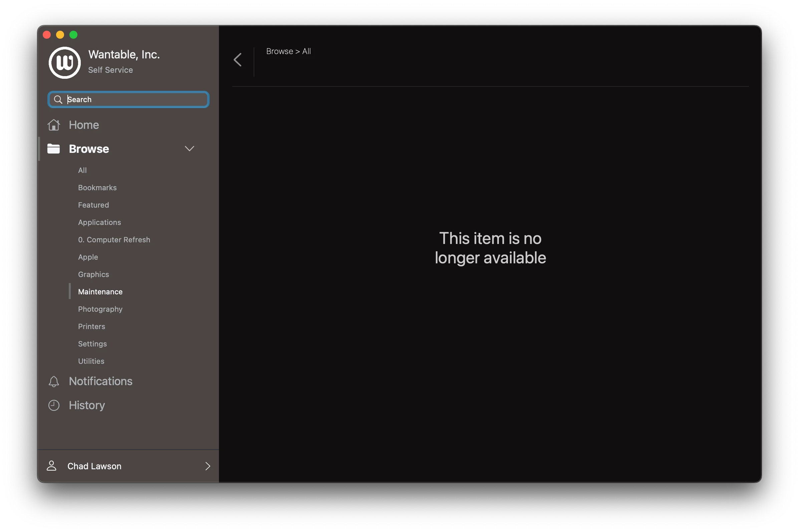The width and height of the screenshot is (799, 532).
Task: Open the Notifications menu item
Action: click(100, 381)
